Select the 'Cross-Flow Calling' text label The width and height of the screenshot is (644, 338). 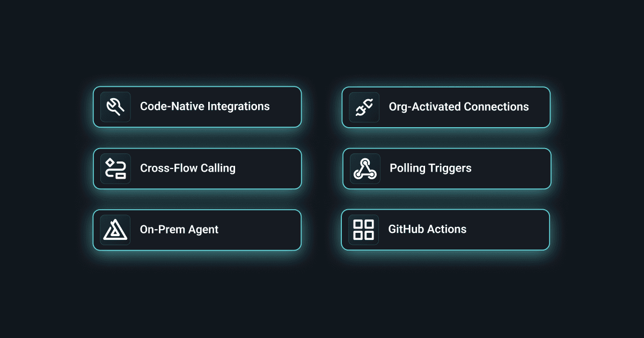(188, 168)
